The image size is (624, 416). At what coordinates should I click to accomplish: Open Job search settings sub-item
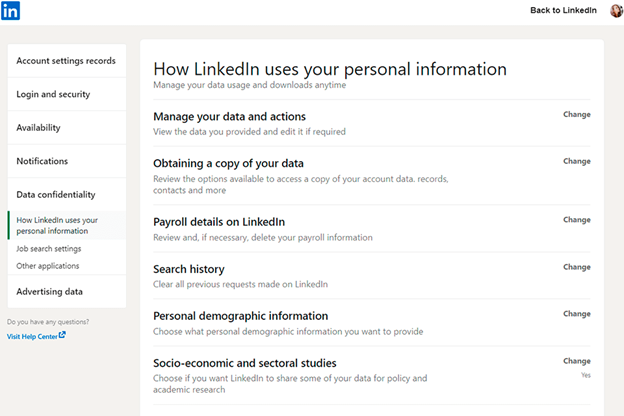49,248
